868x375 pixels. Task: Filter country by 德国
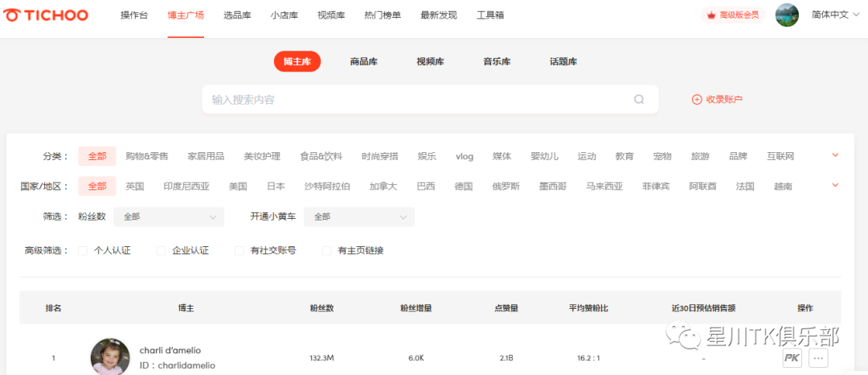pos(464,186)
